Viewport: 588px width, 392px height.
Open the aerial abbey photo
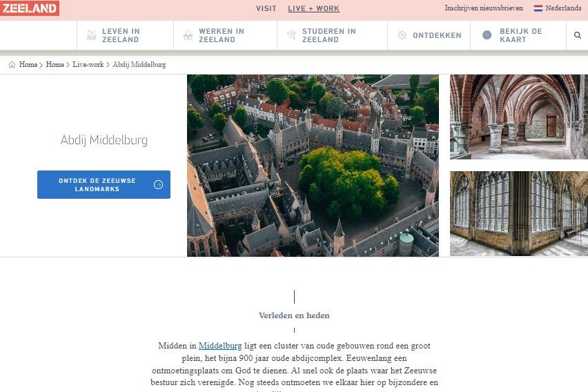(313, 166)
